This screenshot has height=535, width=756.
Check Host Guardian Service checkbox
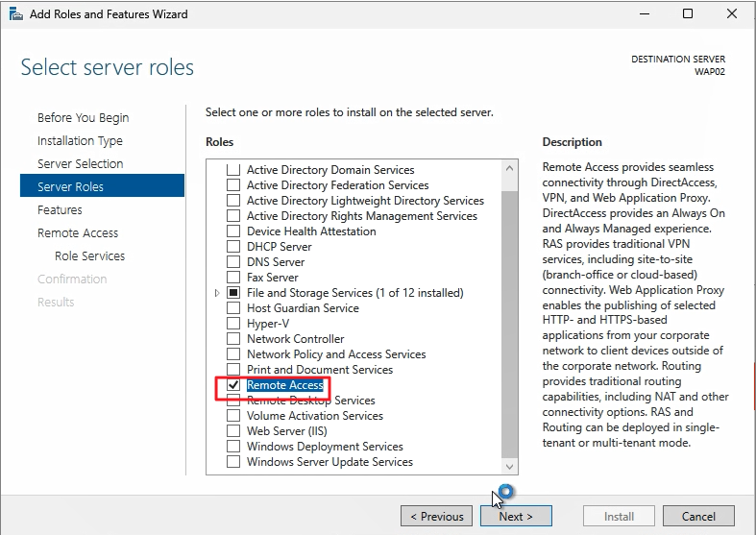233,308
